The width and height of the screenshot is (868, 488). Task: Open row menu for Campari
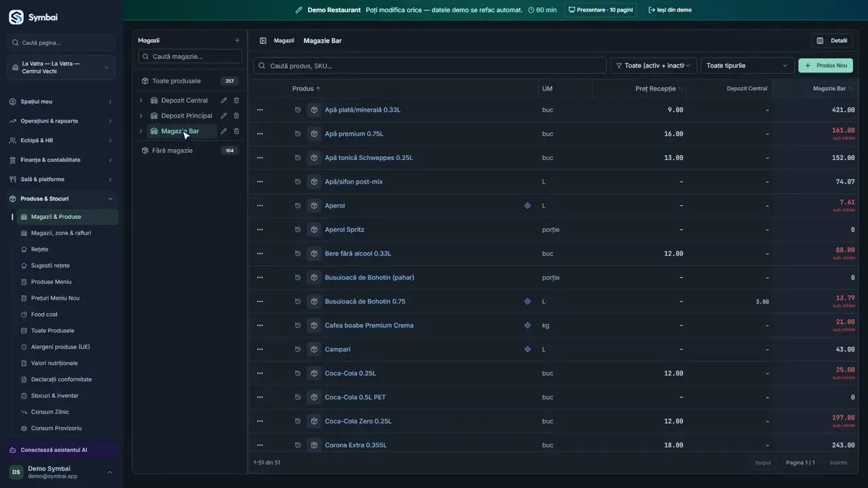point(260,349)
